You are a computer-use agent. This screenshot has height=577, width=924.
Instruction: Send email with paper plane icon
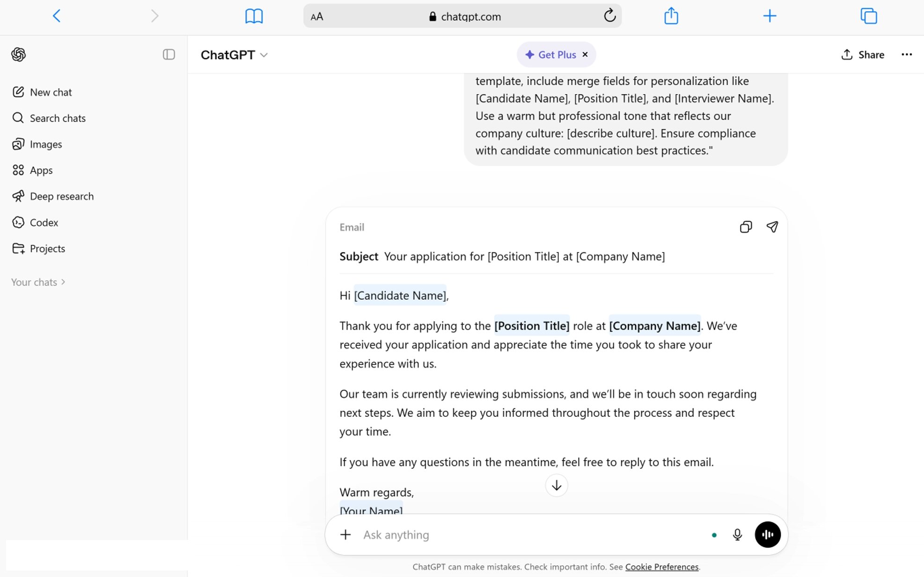coord(772,227)
